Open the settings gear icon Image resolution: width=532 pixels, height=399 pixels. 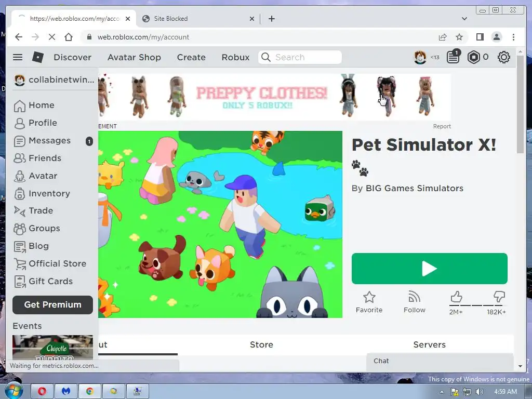click(x=504, y=57)
